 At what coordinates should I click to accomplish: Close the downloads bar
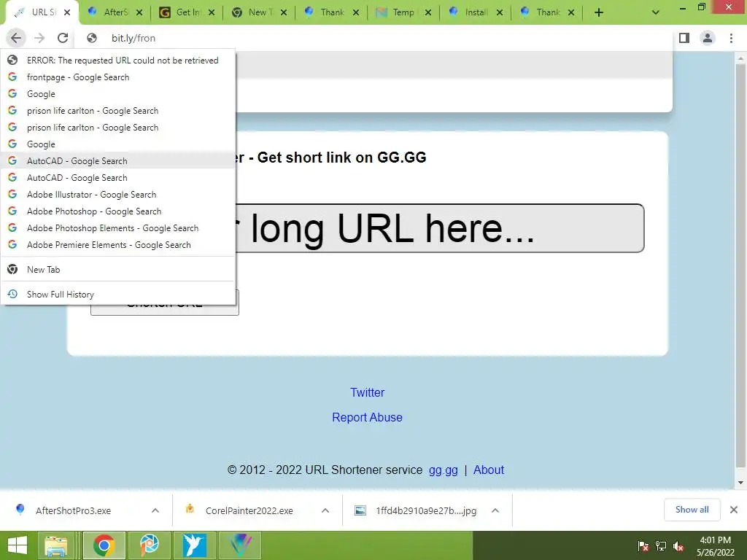(x=734, y=510)
